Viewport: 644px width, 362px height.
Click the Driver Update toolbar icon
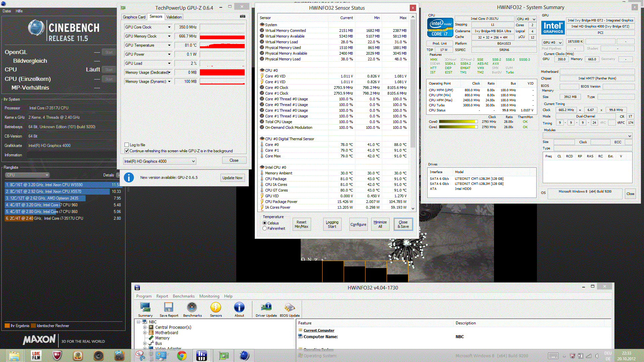click(266, 309)
